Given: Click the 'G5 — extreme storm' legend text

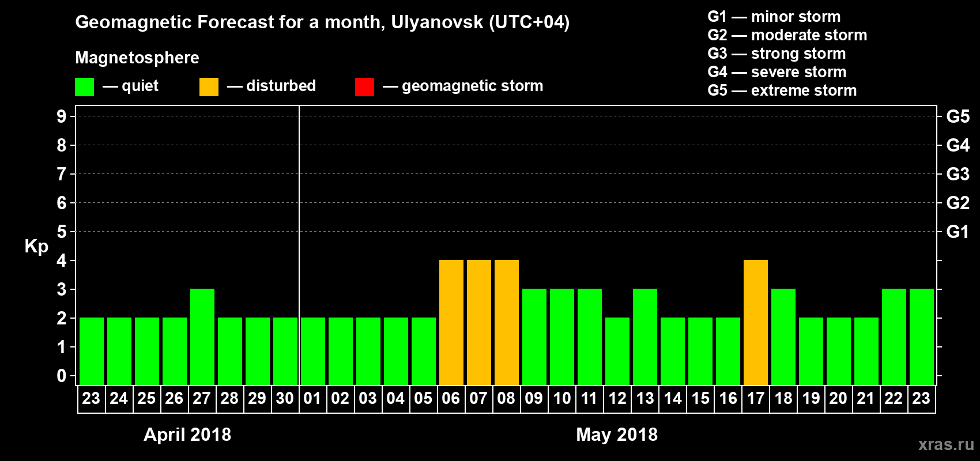Looking at the screenshot, I should [782, 90].
